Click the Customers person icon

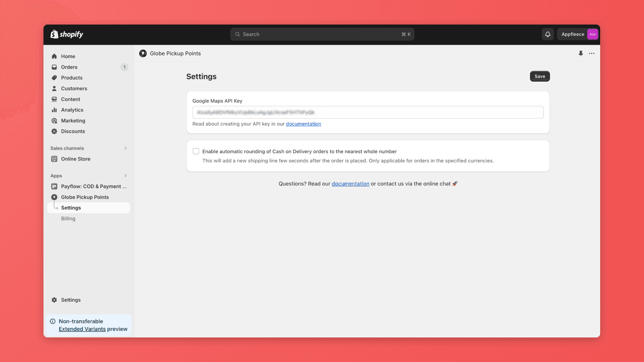click(x=54, y=88)
